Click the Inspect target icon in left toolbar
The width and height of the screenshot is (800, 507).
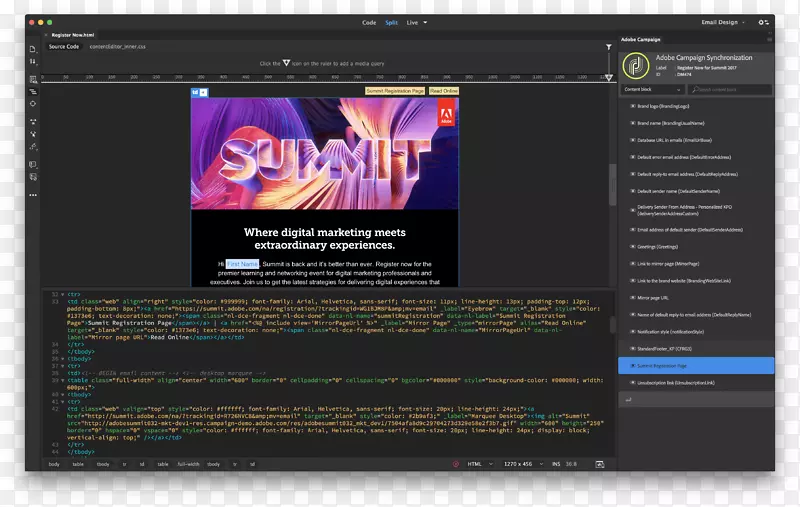coord(33,103)
